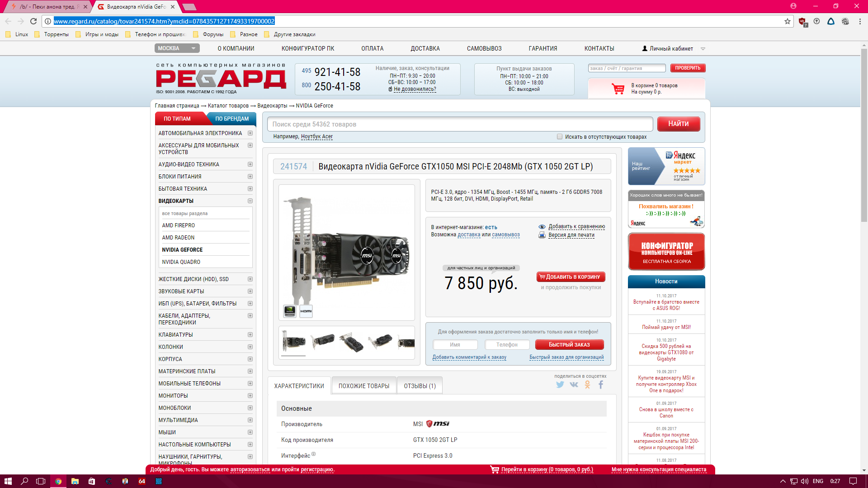Click the volume icon in system tray
The height and width of the screenshot is (488, 868).
pos(804,481)
